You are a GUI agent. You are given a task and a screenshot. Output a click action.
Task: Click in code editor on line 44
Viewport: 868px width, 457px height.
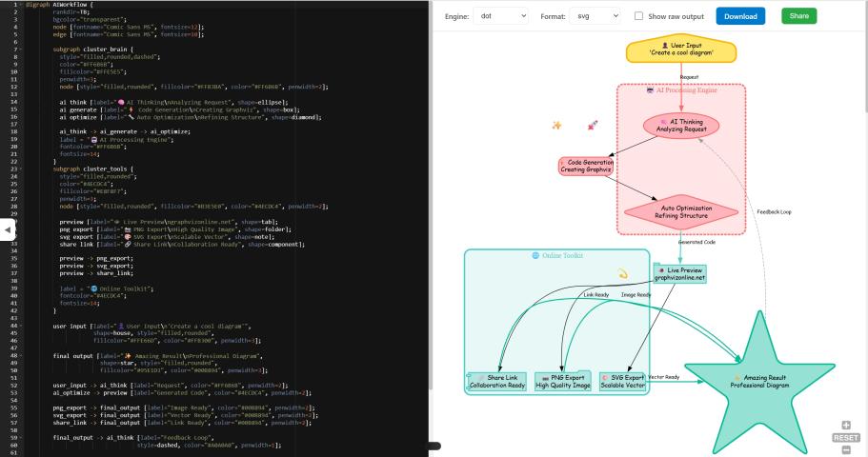[191, 325]
